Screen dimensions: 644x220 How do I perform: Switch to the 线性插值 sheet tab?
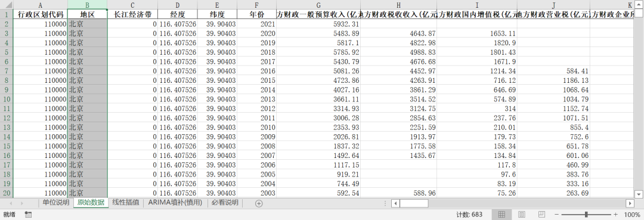click(126, 203)
